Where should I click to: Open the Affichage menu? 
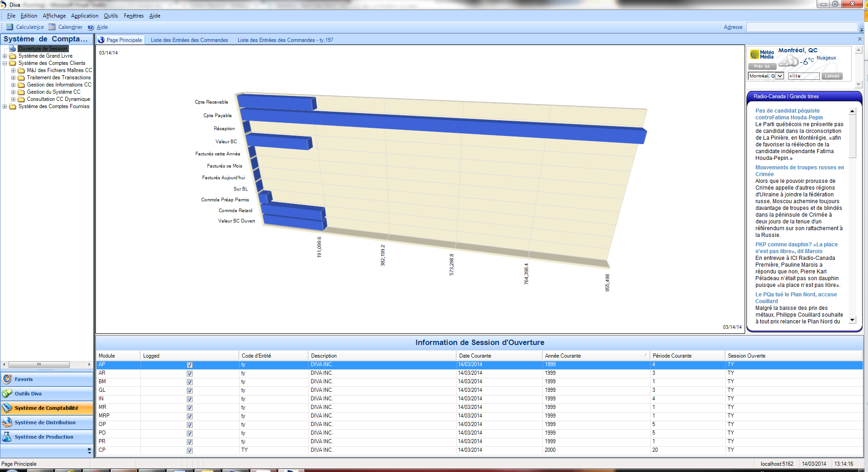[x=54, y=16]
